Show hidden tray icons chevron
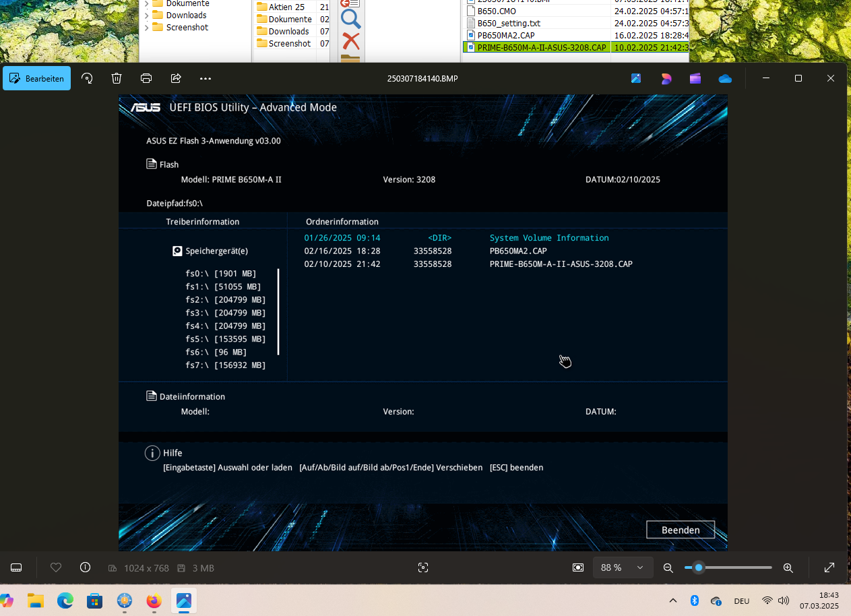 673,600
